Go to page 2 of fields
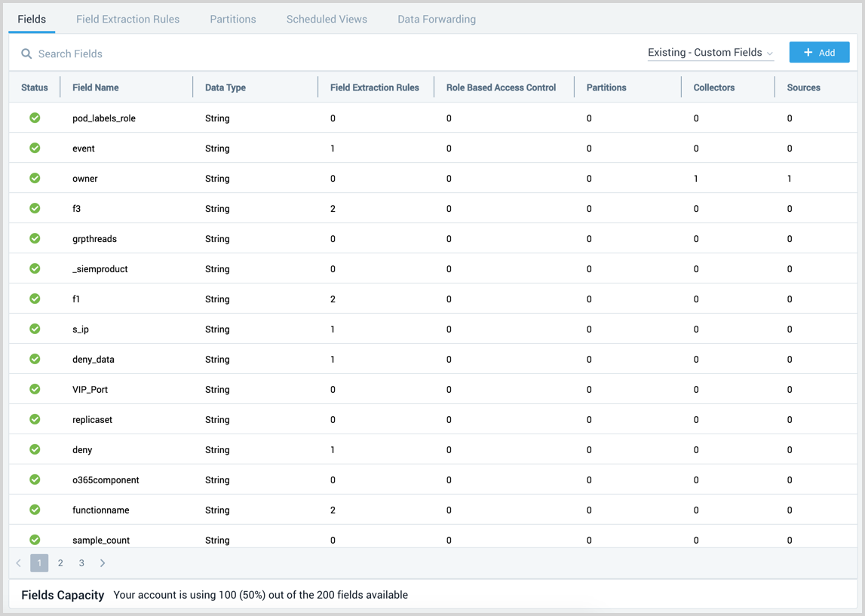The width and height of the screenshot is (865, 616). click(60, 562)
